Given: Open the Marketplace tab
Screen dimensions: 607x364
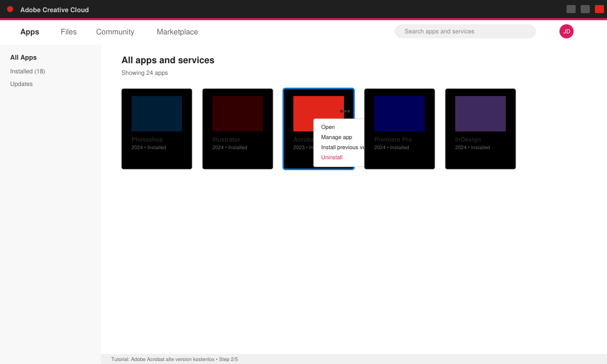Looking at the screenshot, I should [x=177, y=32].
